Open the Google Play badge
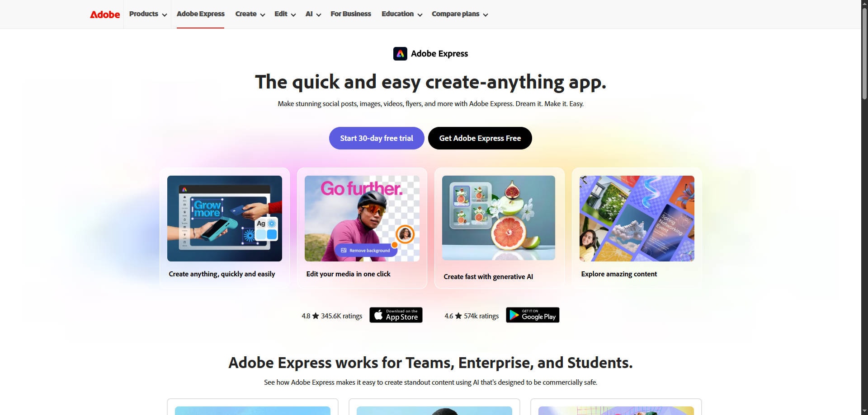The image size is (868, 415). coord(533,315)
